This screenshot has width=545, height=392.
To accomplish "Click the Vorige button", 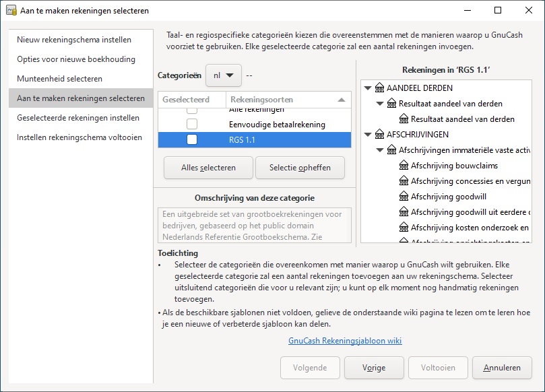I will (x=374, y=368).
